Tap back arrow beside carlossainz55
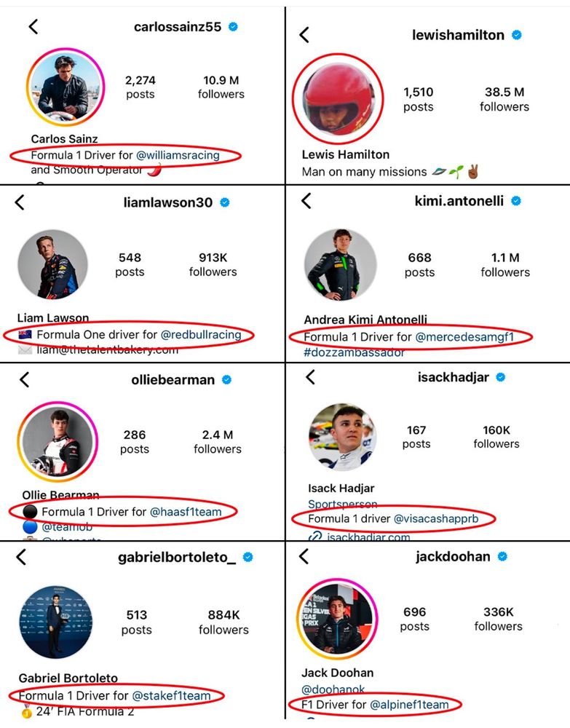The height and width of the screenshot is (728, 570). (33, 26)
